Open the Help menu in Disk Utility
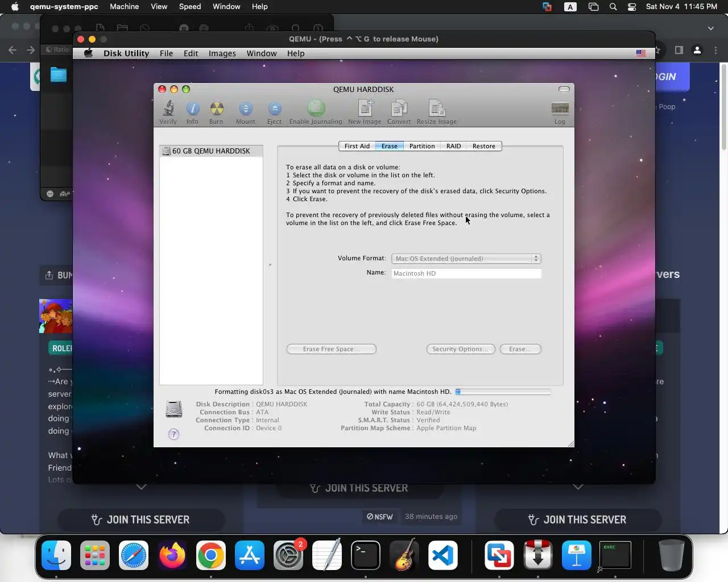The width and height of the screenshot is (728, 582). click(296, 53)
